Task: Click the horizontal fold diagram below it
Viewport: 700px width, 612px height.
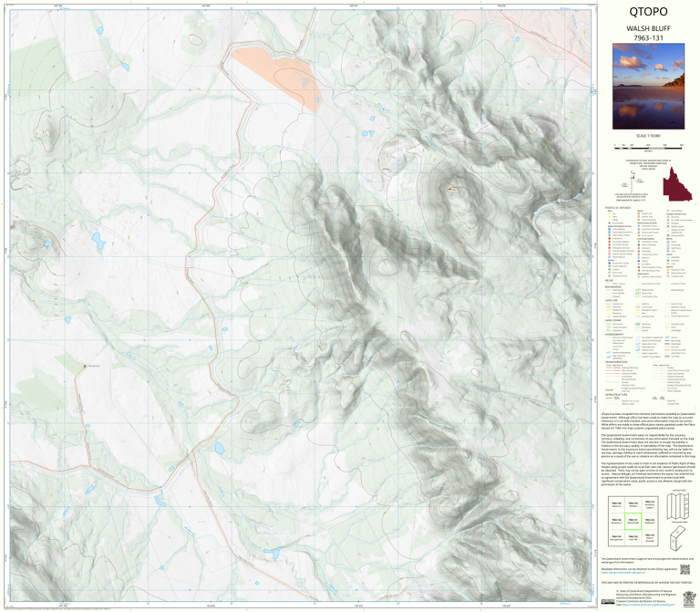Action: (678, 539)
